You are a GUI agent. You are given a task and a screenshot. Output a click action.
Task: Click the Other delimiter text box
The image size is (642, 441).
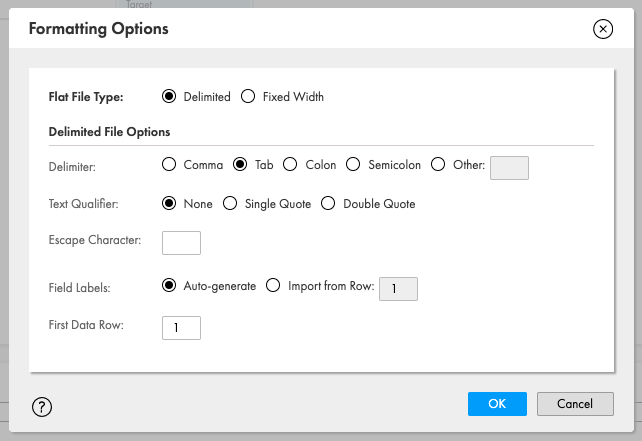point(509,168)
